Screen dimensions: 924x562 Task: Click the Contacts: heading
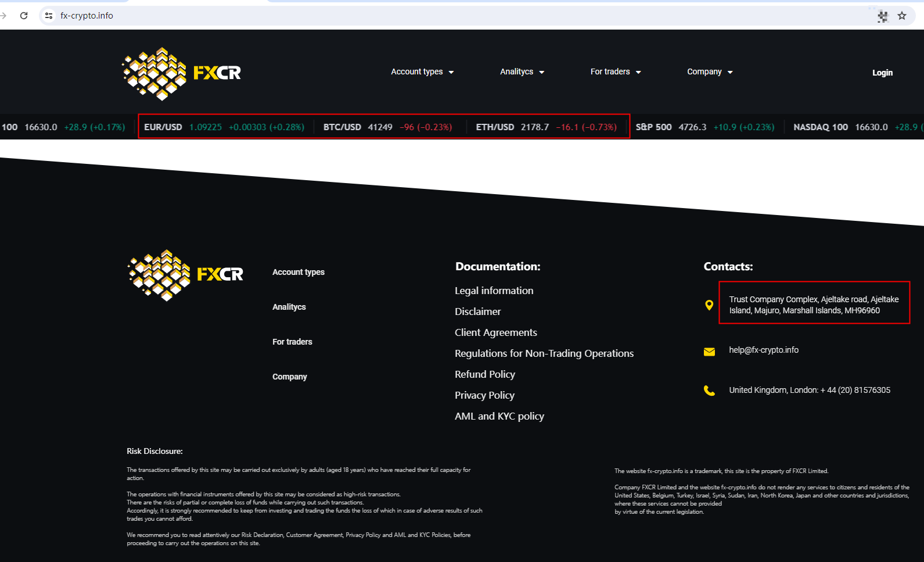tap(728, 267)
